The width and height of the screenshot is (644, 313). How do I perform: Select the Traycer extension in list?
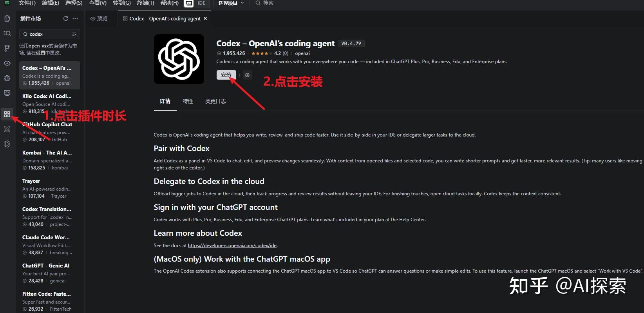(50, 188)
